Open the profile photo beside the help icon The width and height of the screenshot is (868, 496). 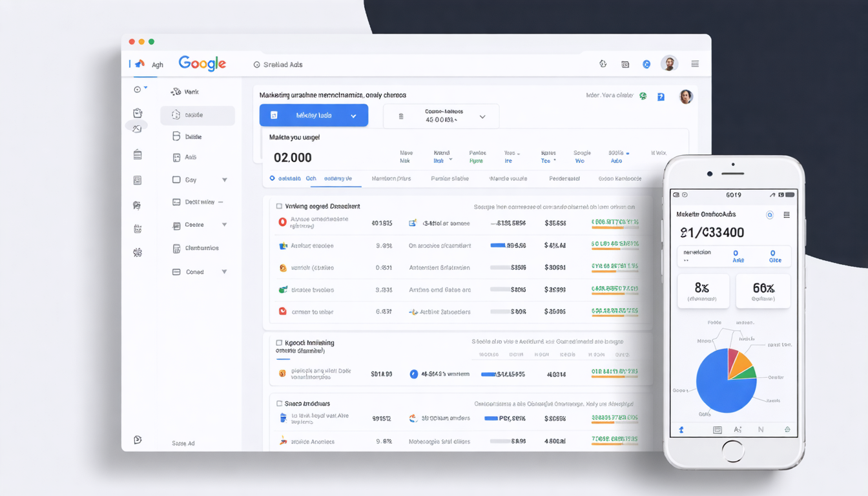coord(686,96)
